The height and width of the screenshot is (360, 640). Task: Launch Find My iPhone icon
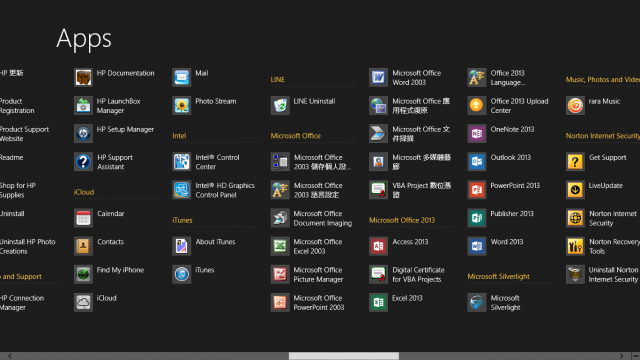pyautogui.click(x=83, y=274)
